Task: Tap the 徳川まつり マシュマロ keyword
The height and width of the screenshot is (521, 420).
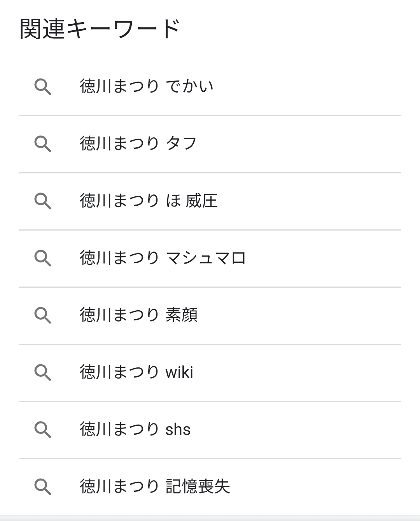Action: (x=163, y=258)
